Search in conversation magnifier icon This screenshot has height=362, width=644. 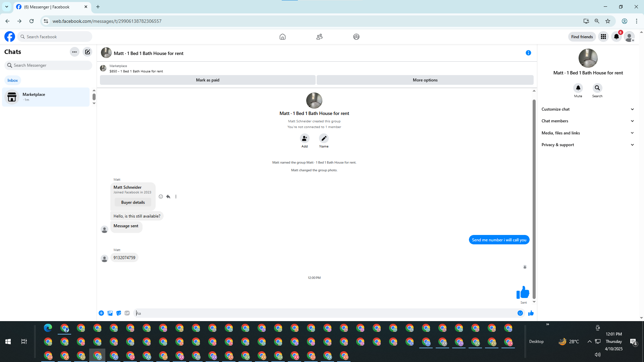coord(597,88)
